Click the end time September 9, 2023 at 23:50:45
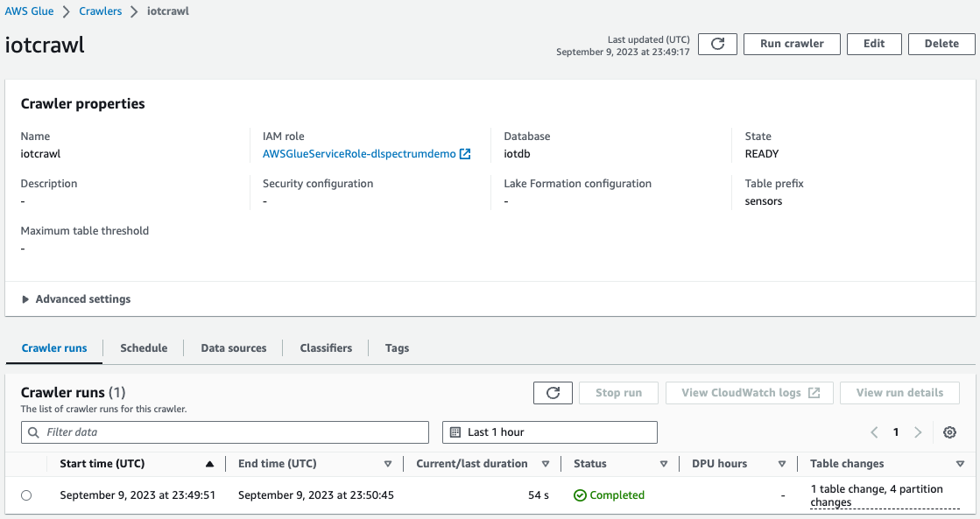Viewport: 980px width, 519px height. 315,495
